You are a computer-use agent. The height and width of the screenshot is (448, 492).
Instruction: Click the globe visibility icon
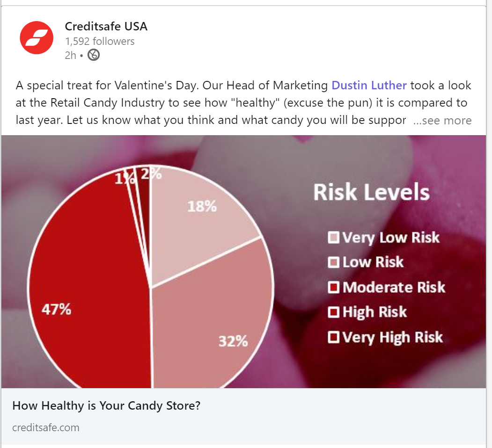coord(94,55)
